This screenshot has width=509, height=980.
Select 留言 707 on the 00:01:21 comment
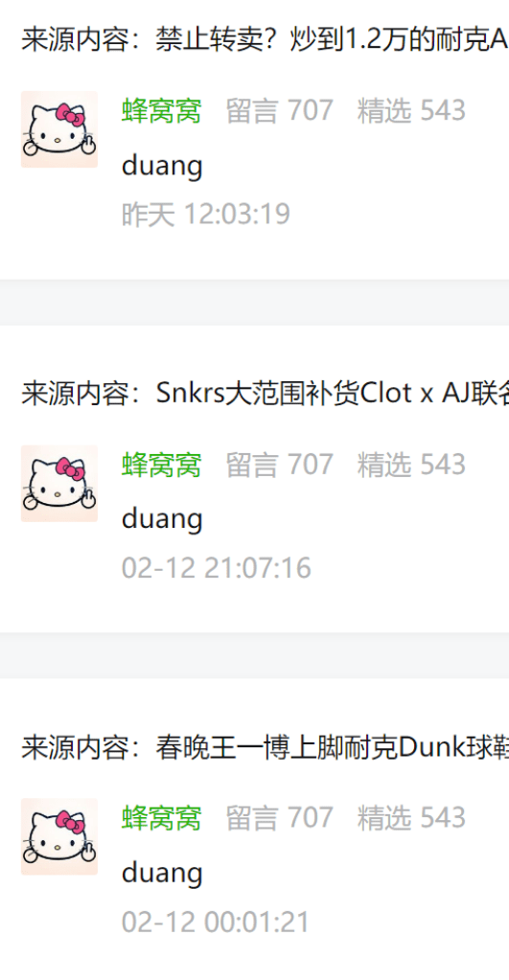(279, 818)
